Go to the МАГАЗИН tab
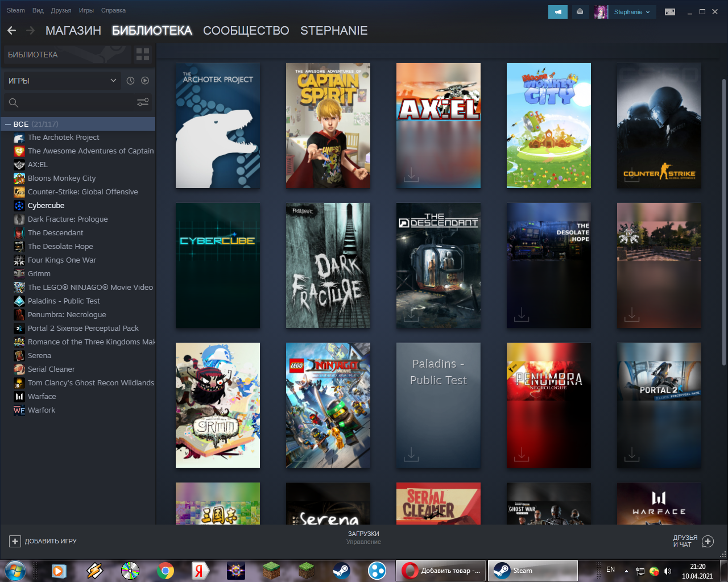The width and height of the screenshot is (728, 582). pos(73,31)
